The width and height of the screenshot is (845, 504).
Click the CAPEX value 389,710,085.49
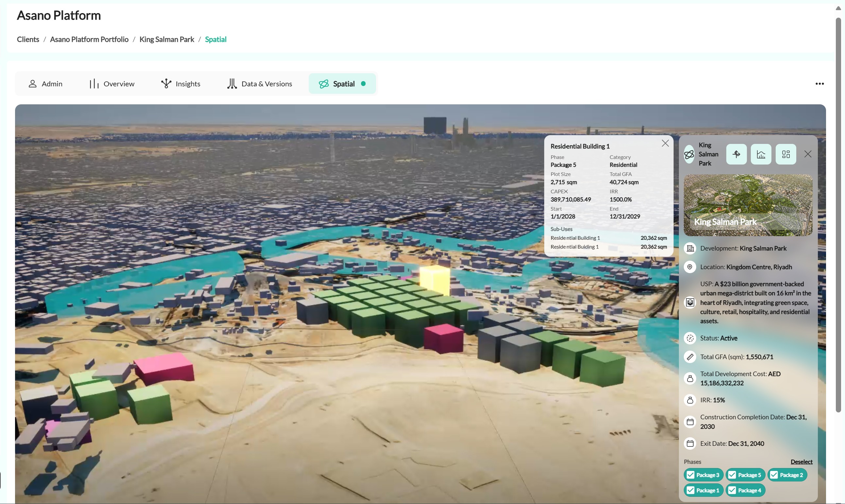[x=571, y=200]
